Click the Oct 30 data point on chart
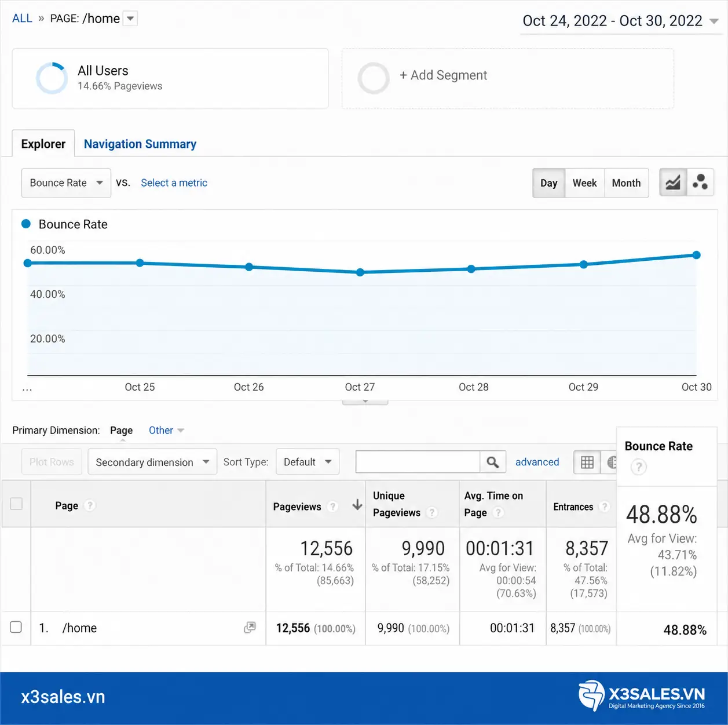This screenshot has width=728, height=725. 696,255
